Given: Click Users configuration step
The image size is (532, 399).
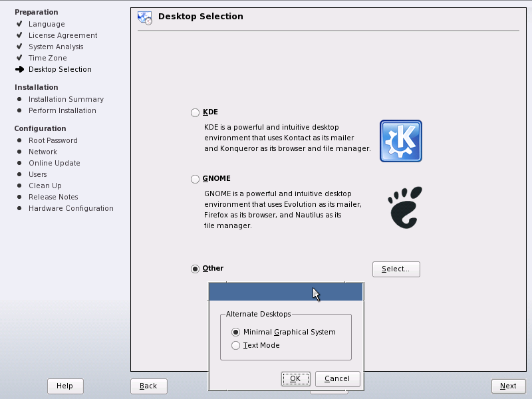Looking at the screenshot, I should [38, 174].
